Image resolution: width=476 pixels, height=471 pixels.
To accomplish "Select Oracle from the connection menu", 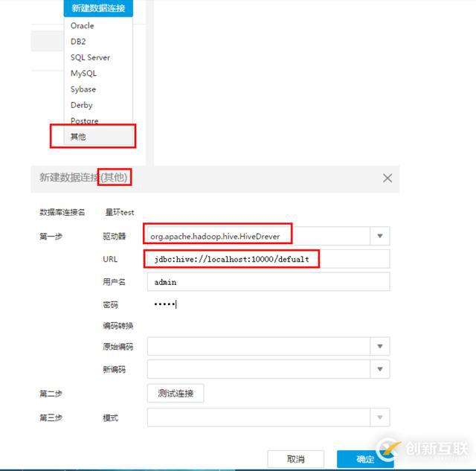I will point(98,25).
